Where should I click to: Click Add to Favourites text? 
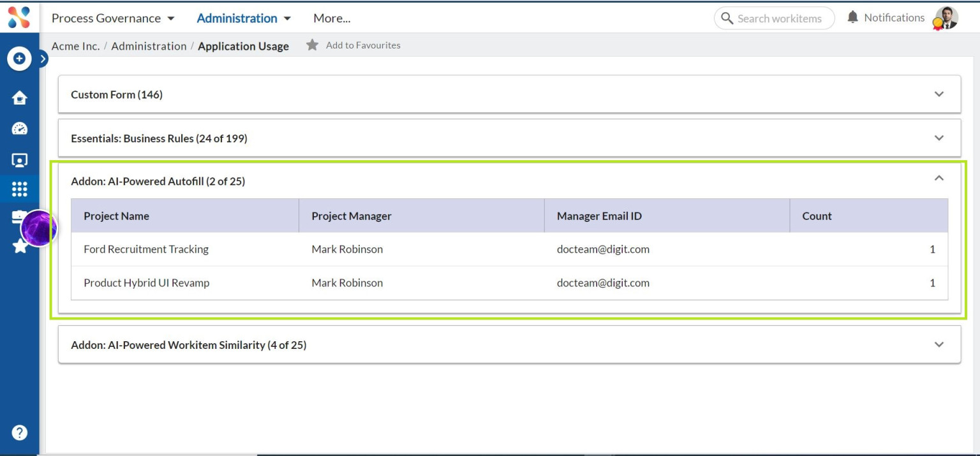point(363,45)
